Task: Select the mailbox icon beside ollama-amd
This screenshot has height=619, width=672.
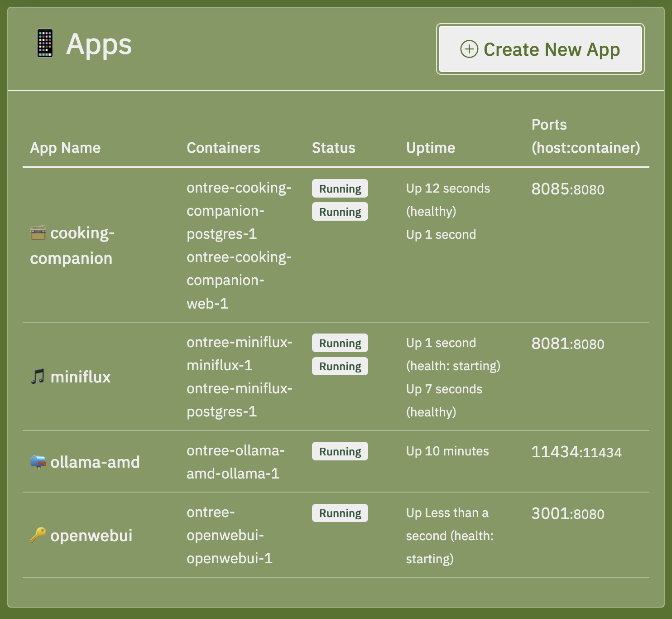Action: (38, 462)
